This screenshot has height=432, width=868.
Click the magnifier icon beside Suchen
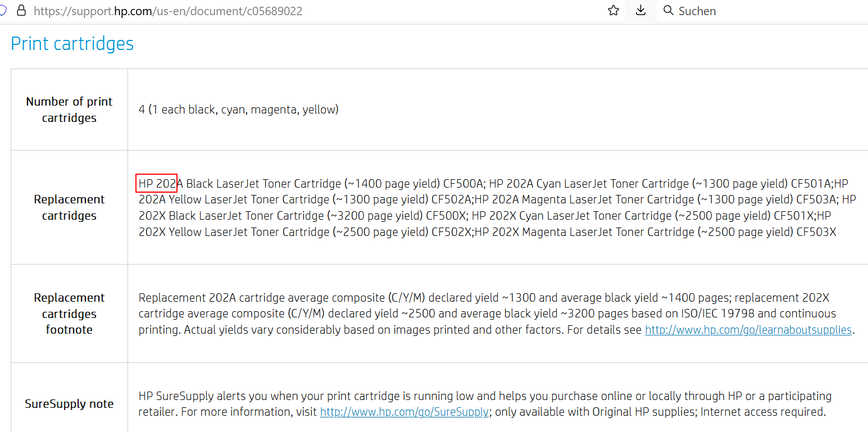(x=668, y=11)
